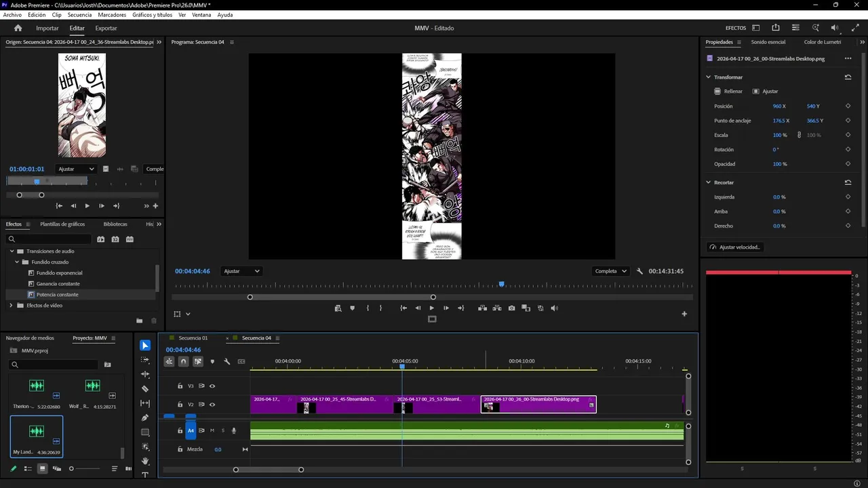Viewport: 868px width, 488px height.
Task: Click the Extract button in Program monitor
Action: [497, 308]
